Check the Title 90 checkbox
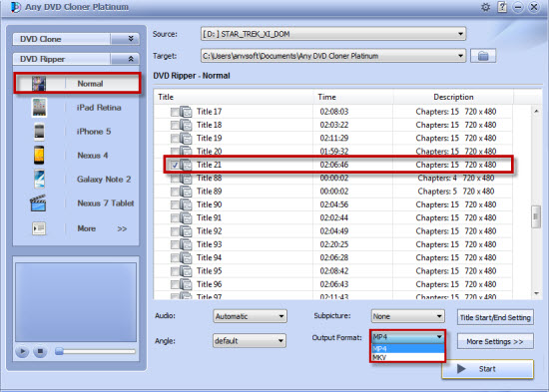The image size is (549, 392). coord(175,205)
